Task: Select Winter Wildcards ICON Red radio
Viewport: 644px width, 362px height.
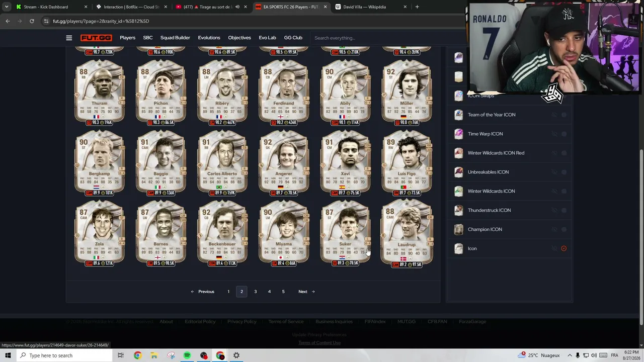Action: (x=563, y=153)
